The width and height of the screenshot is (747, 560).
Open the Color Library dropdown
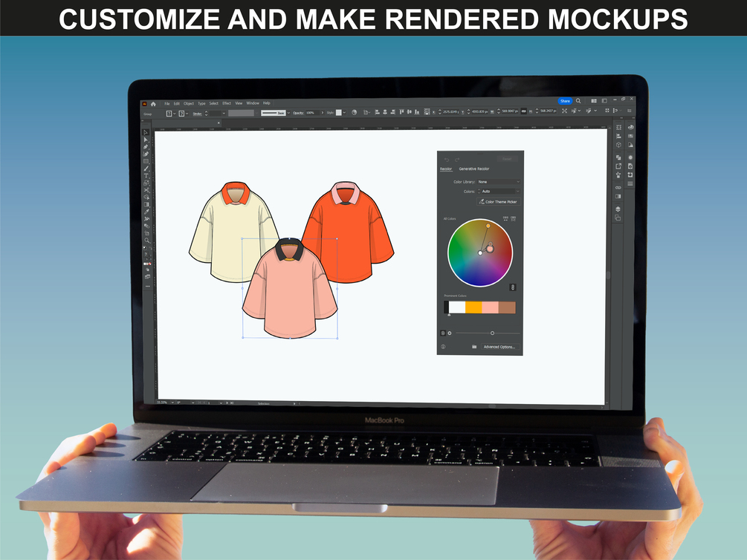[498, 182]
